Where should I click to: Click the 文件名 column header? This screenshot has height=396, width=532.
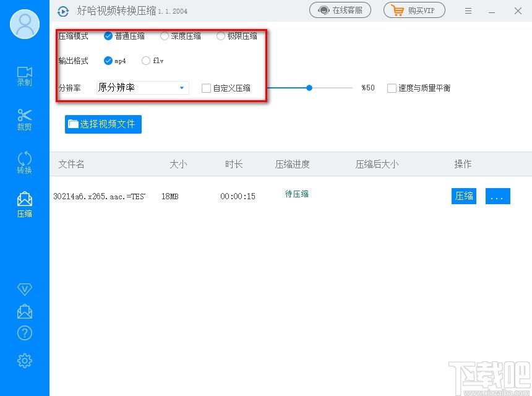(71, 164)
